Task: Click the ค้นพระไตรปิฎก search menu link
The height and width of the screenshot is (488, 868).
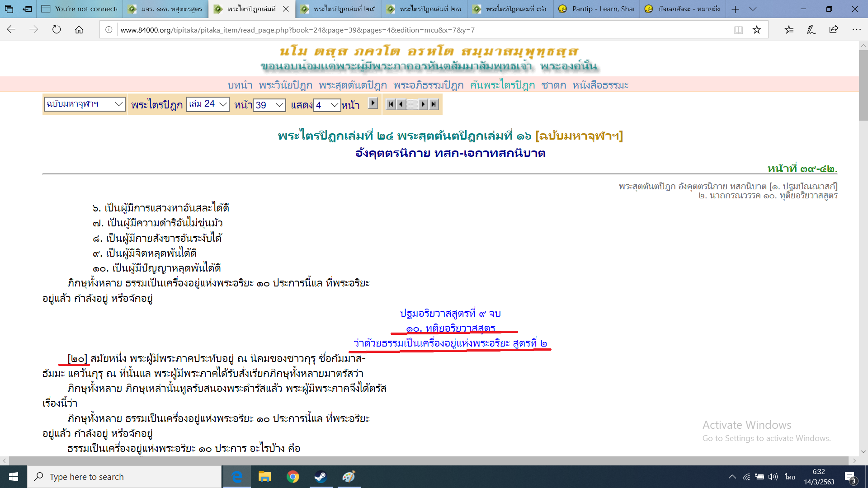Action: (502, 85)
